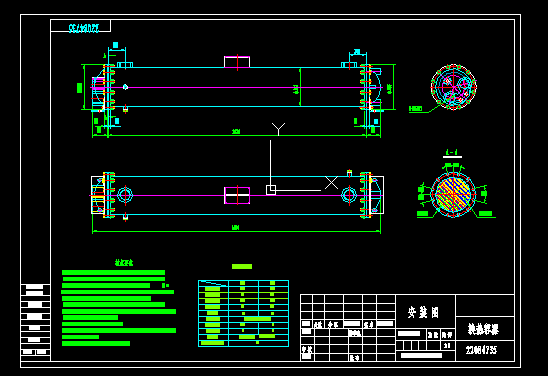The width and height of the screenshot is (548, 376).
Task: Select the hatched tube-bundle section circle
Action: pyautogui.click(x=453, y=194)
